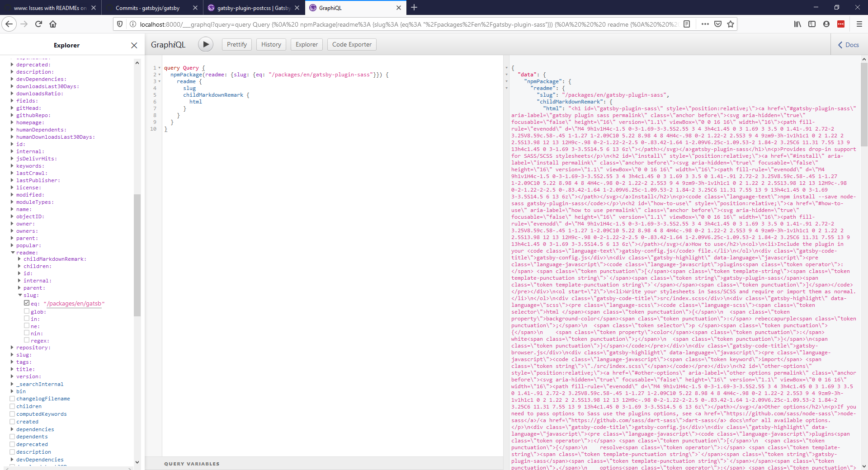Image resolution: width=868 pixels, height=470 pixels.
Task: Click the browser forward arrow
Action: [x=24, y=24]
